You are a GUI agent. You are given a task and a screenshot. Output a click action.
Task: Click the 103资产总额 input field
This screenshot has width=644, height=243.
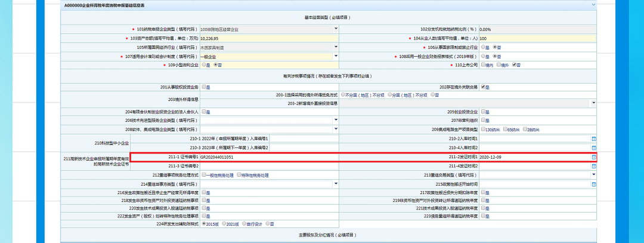point(268,38)
